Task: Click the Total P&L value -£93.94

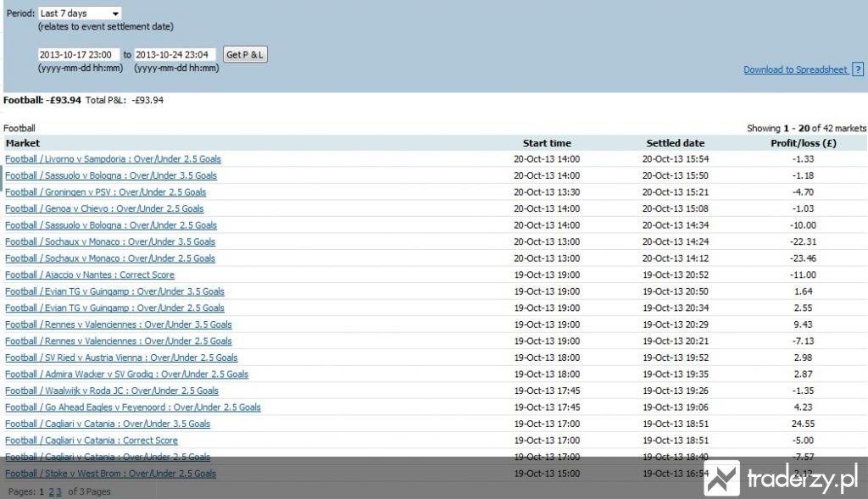Action: [147, 100]
